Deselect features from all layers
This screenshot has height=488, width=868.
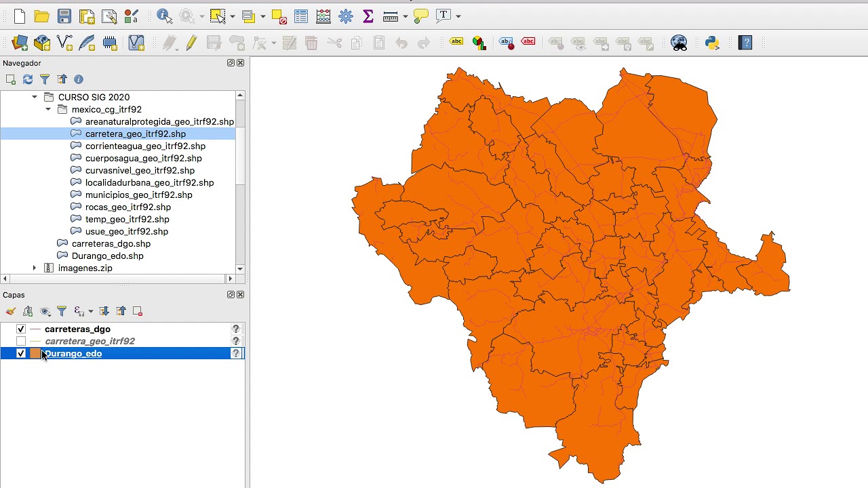278,16
